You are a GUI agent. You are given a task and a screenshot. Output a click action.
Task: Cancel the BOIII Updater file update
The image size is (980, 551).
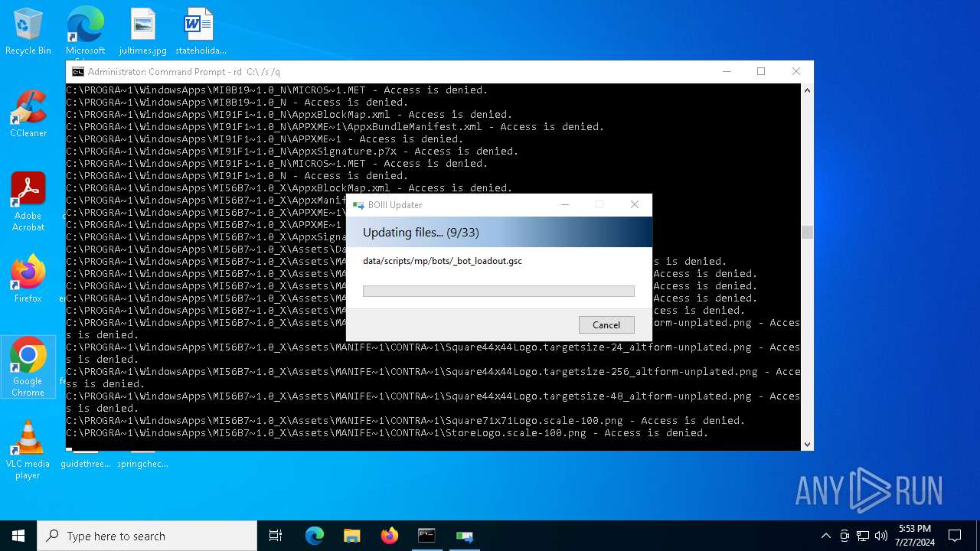click(x=606, y=324)
